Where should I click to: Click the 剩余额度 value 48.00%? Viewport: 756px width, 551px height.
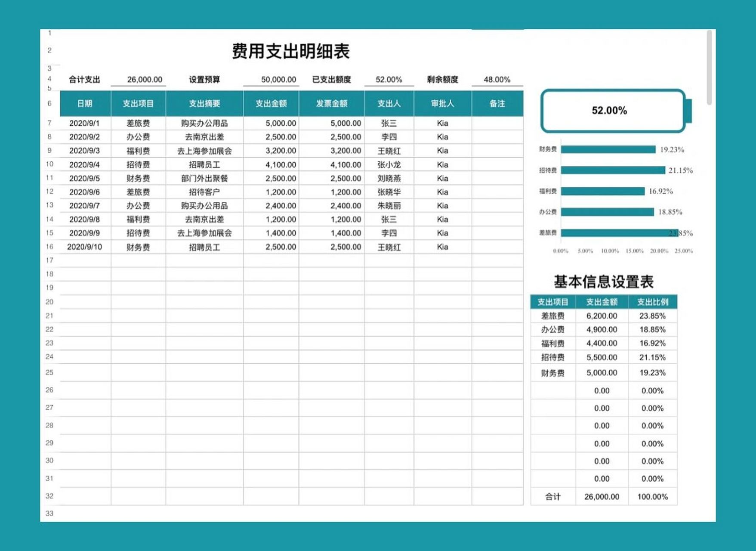pyautogui.click(x=497, y=80)
